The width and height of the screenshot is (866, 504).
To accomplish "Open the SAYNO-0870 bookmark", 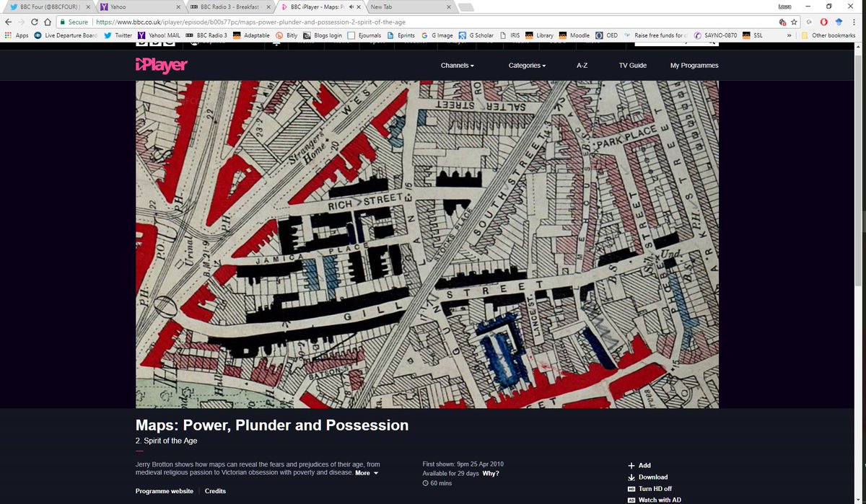I will point(716,35).
